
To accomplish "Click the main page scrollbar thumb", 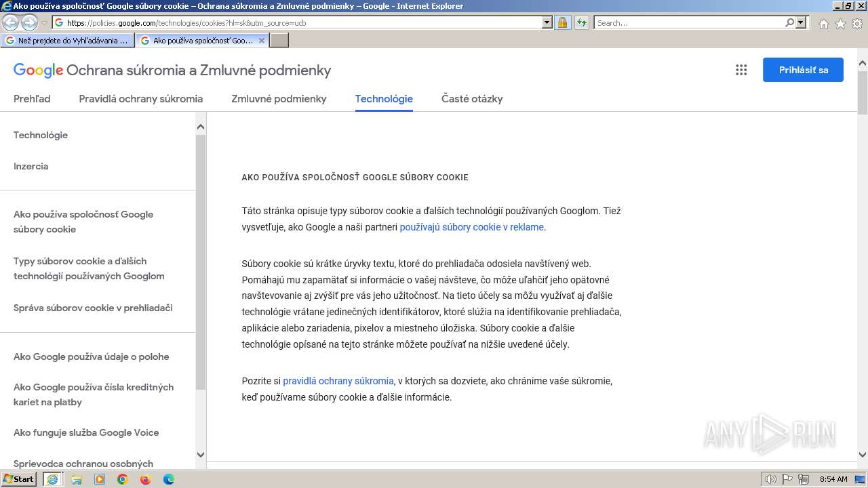I will point(863,92).
